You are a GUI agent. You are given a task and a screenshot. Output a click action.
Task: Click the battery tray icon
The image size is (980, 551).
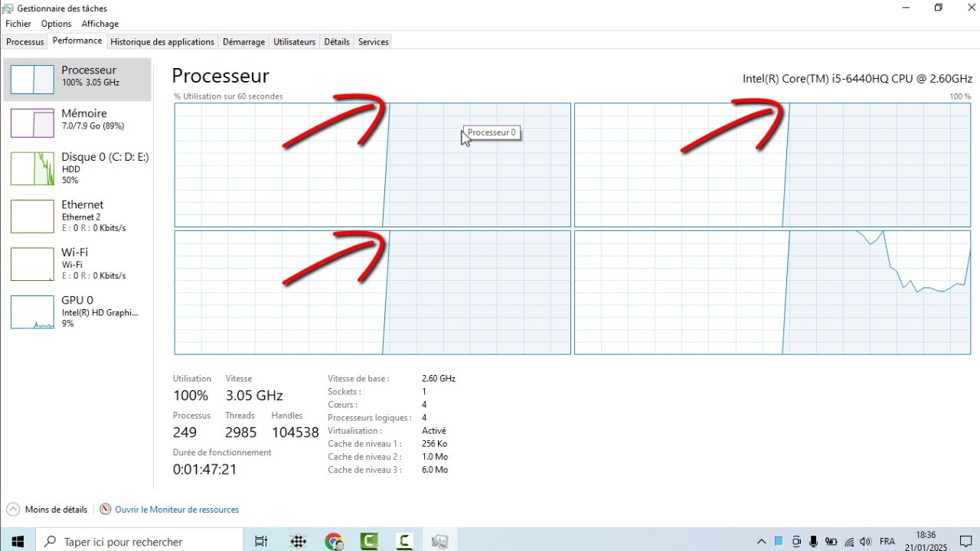click(831, 542)
